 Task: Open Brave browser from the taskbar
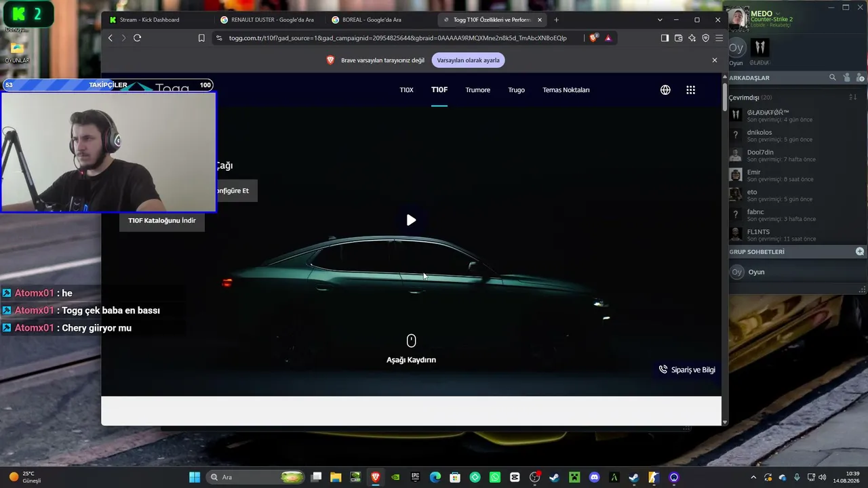click(375, 477)
